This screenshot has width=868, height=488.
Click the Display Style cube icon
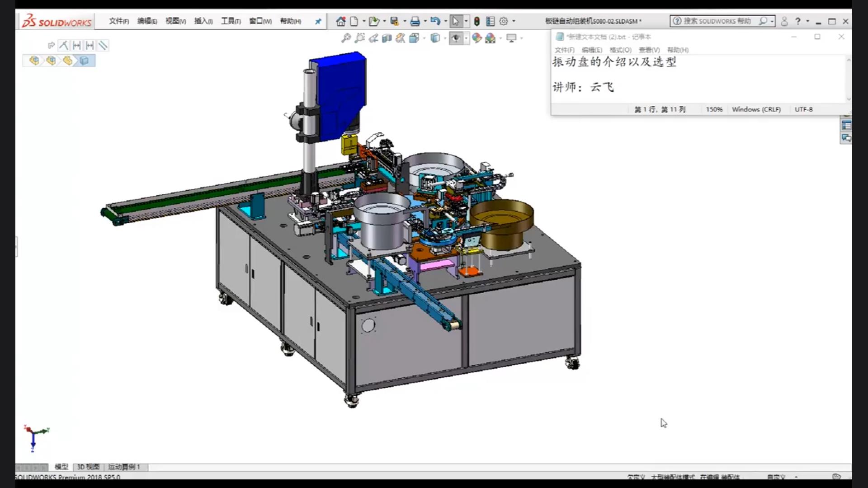[x=435, y=38]
